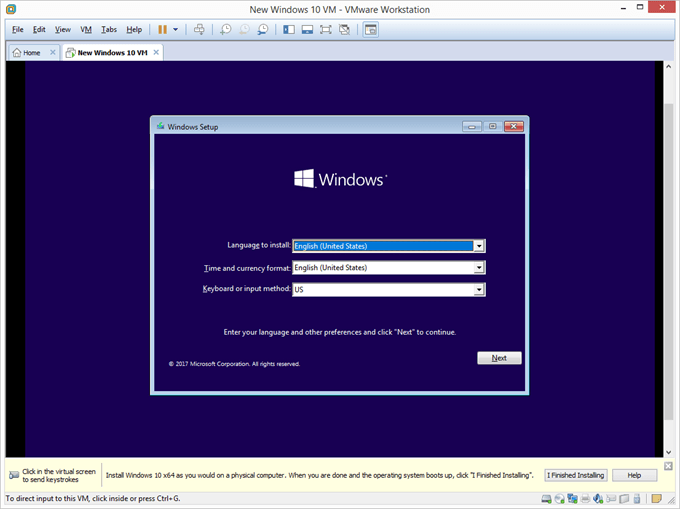Toggle the library sidebar view icon
The width and height of the screenshot is (680, 510).
tap(289, 30)
